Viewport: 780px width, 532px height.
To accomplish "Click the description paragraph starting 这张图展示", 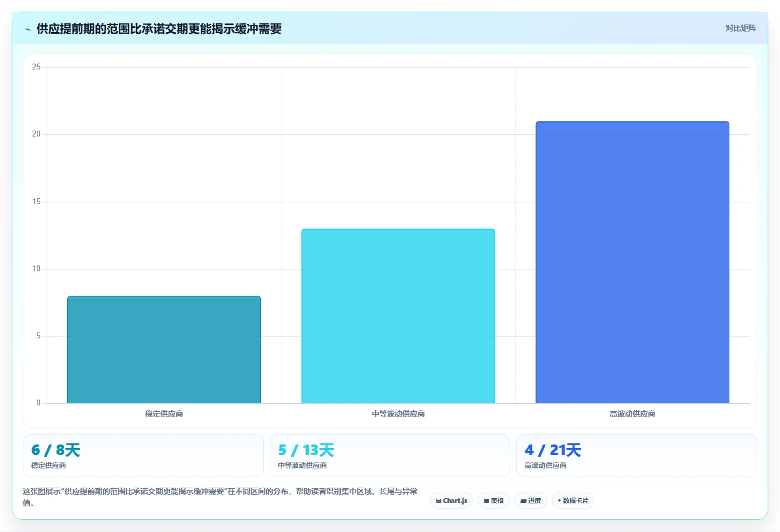I will 220,497.
